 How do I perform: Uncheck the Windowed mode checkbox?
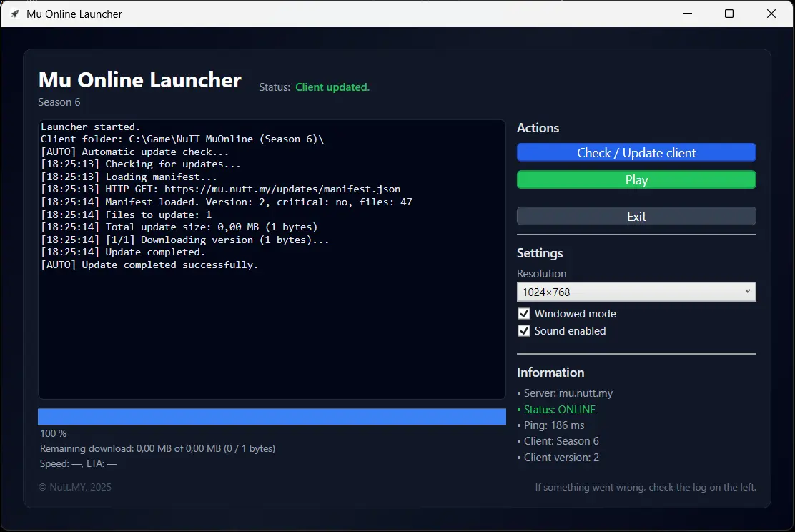[x=524, y=314]
